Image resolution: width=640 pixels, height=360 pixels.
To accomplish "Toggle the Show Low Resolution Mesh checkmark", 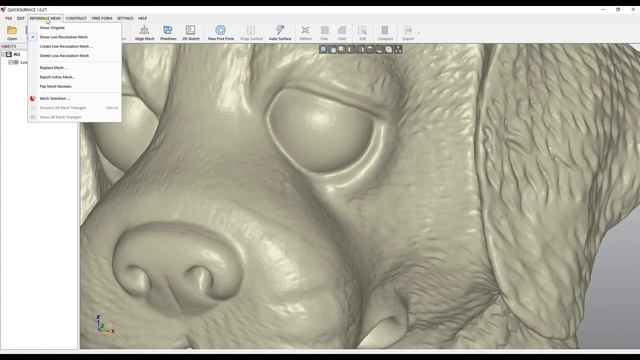I will pyautogui.click(x=33, y=37).
